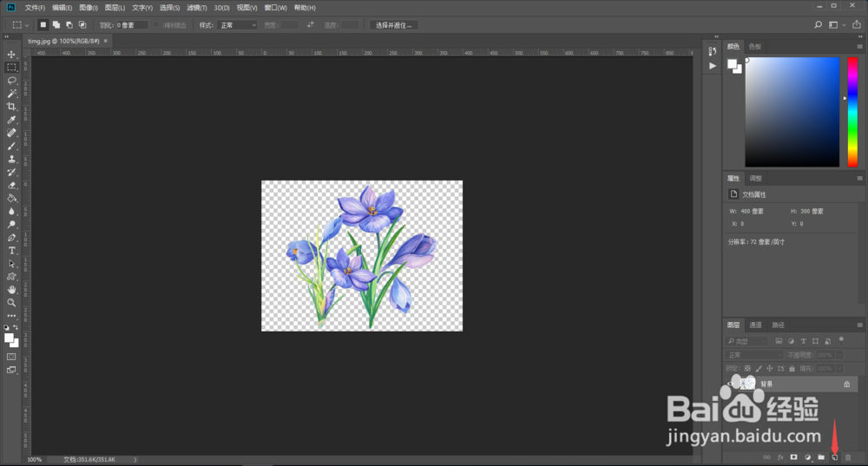Select the Pen tool
868x466 pixels.
(11, 238)
